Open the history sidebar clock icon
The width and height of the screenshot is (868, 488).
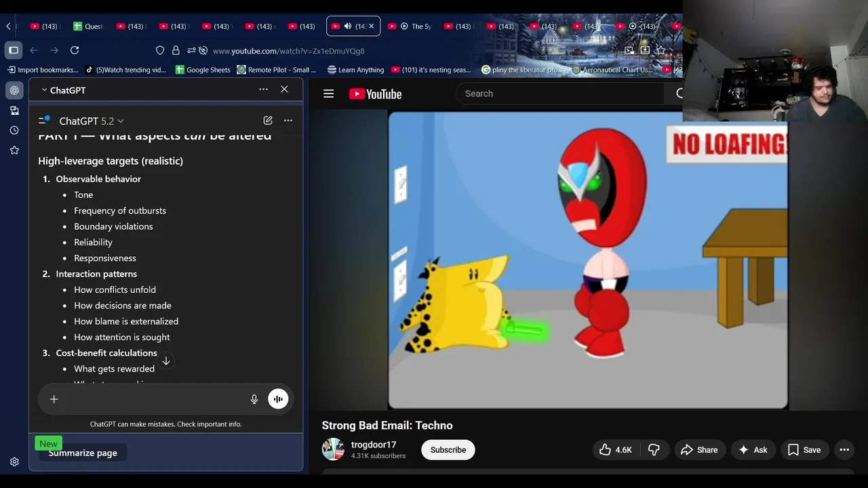click(x=14, y=130)
